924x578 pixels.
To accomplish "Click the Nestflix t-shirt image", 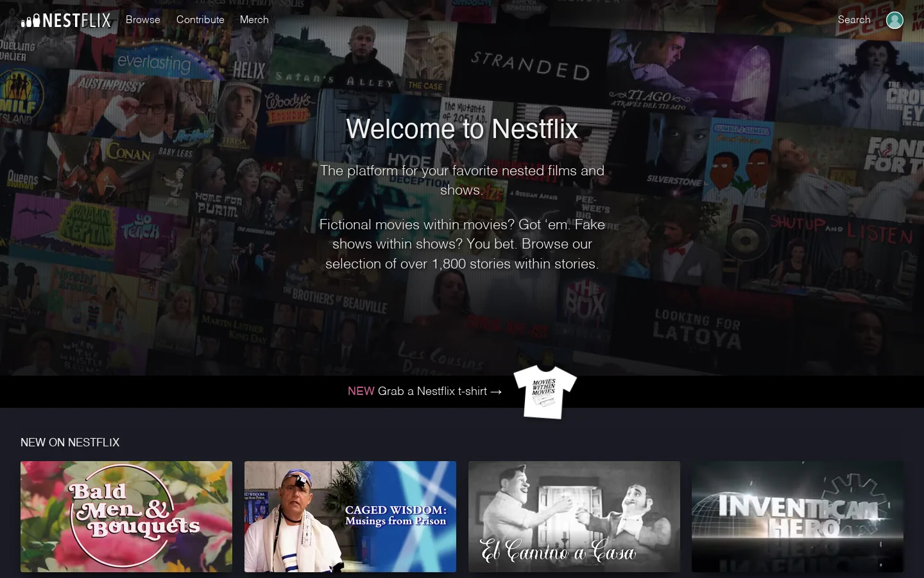I will tap(545, 391).
